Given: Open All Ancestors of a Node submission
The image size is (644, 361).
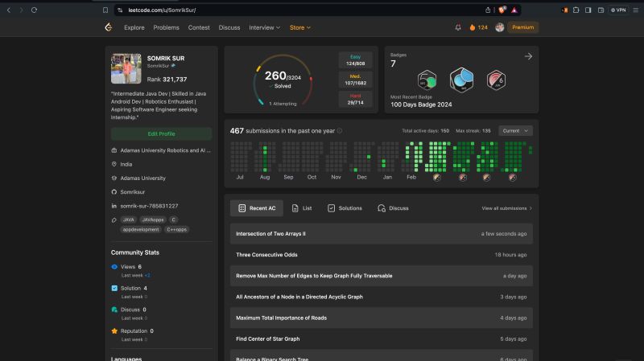Looking at the screenshot, I should point(381,297).
